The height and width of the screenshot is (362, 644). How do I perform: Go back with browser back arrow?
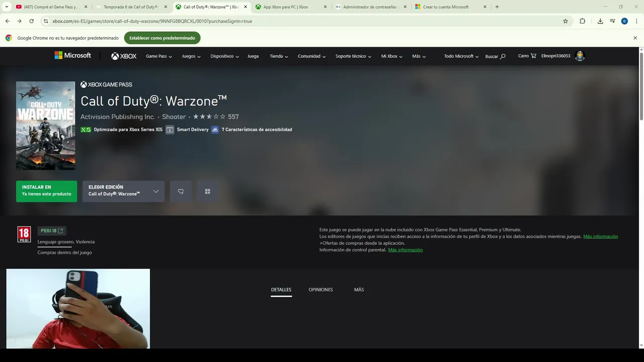(7, 21)
